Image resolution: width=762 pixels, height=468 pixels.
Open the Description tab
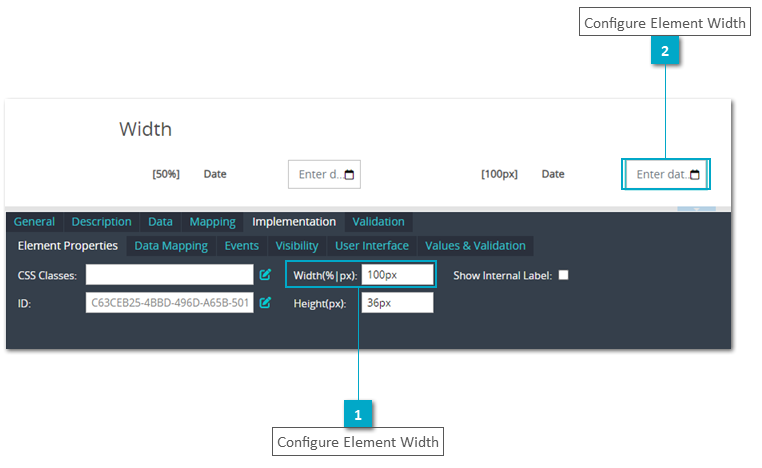[x=102, y=222]
